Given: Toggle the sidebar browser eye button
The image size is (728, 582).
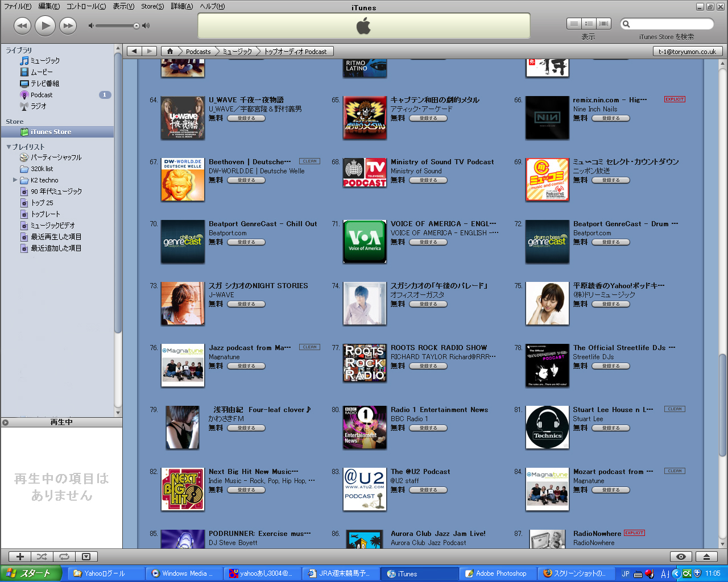Looking at the screenshot, I should pyautogui.click(x=681, y=557).
